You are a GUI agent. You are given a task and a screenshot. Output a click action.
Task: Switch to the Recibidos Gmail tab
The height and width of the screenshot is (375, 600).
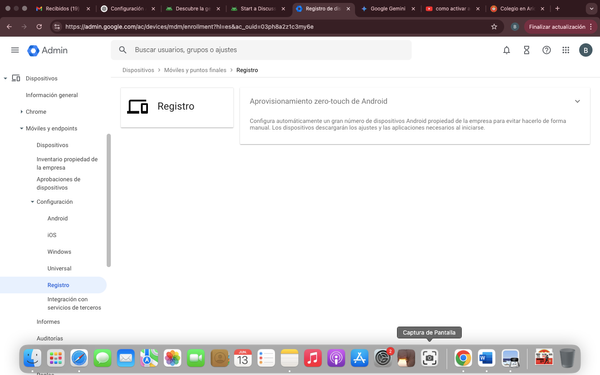pos(62,8)
